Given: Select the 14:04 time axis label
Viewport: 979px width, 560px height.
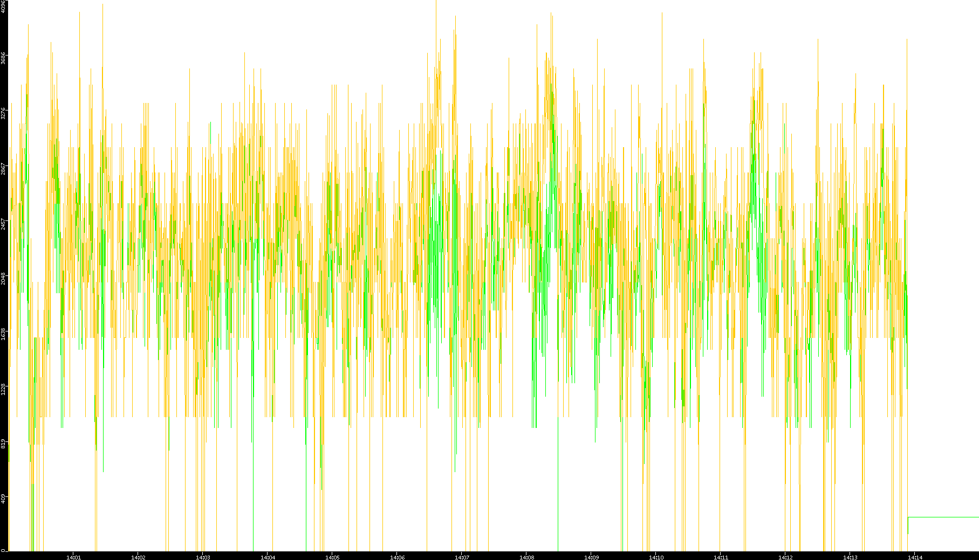Looking at the screenshot, I should [268, 557].
